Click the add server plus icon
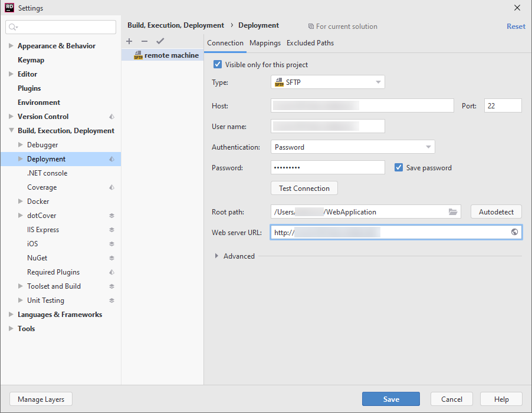This screenshot has width=532, height=413. [x=129, y=41]
